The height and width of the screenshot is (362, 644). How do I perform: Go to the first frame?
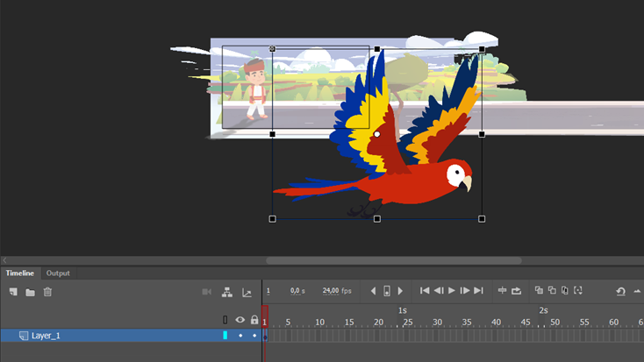425,291
